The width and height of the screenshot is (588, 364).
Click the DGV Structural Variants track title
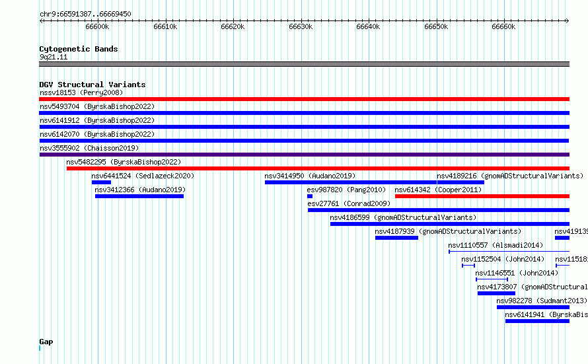[92, 85]
